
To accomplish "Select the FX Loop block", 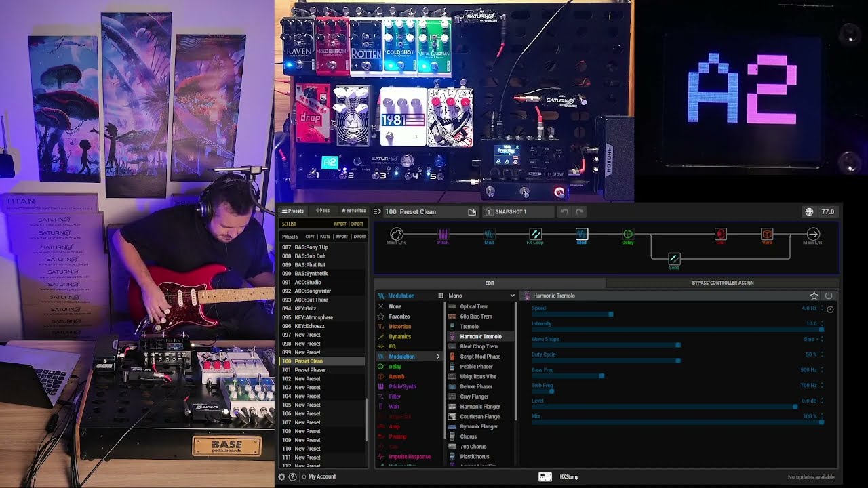I will click(x=535, y=235).
